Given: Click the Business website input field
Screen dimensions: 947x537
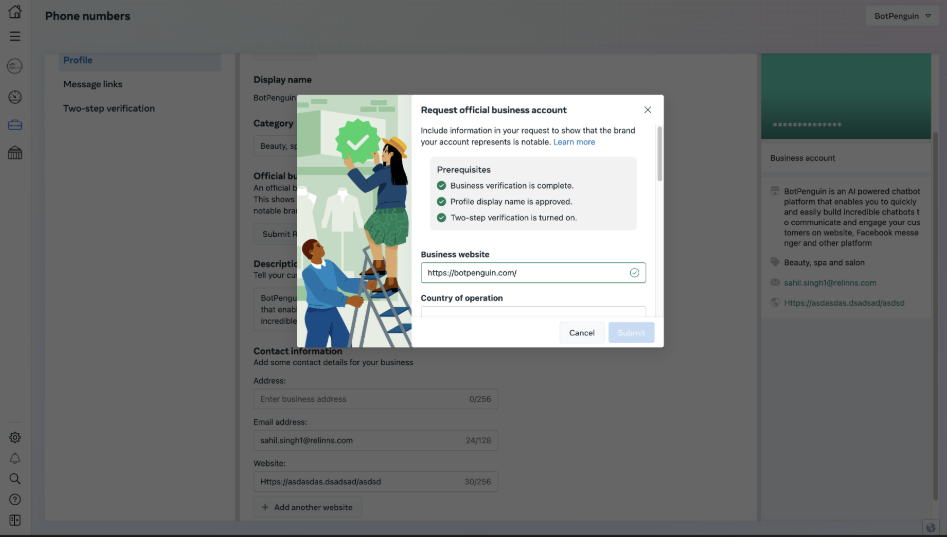Looking at the screenshot, I should tap(523, 272).
